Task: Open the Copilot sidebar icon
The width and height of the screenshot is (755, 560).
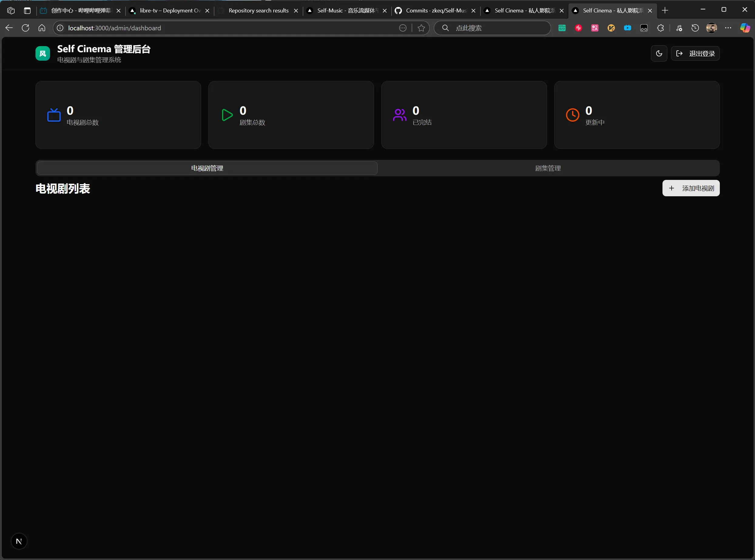Action: [x=745, y=28]
